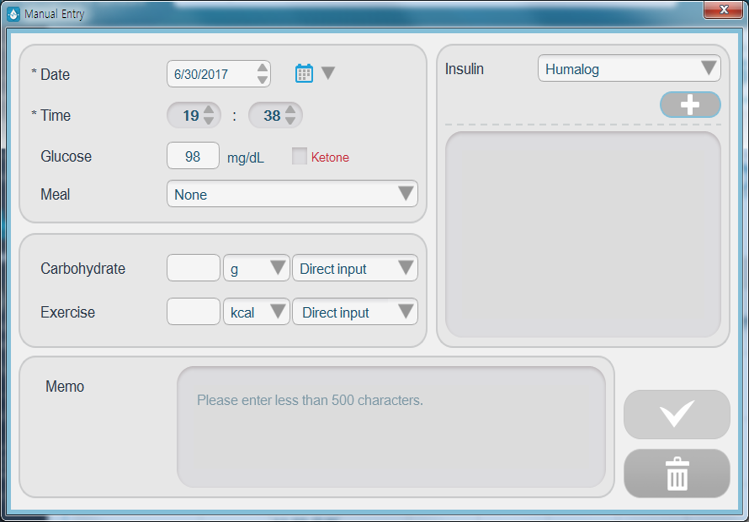Click the trash can delete button
Image resolution: width=749 pixels, height=522 pixels.
tap(677, 473)
